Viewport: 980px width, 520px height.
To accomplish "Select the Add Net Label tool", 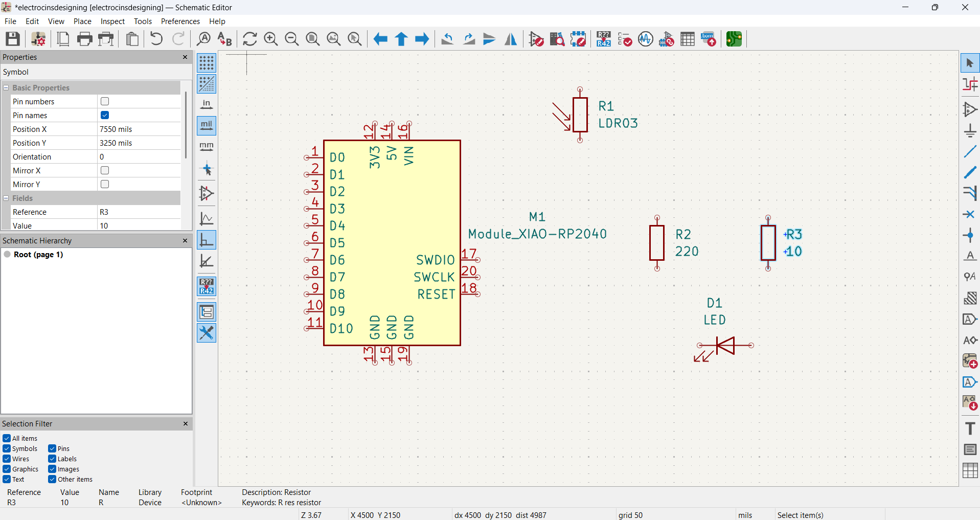I will click(970, 256).
